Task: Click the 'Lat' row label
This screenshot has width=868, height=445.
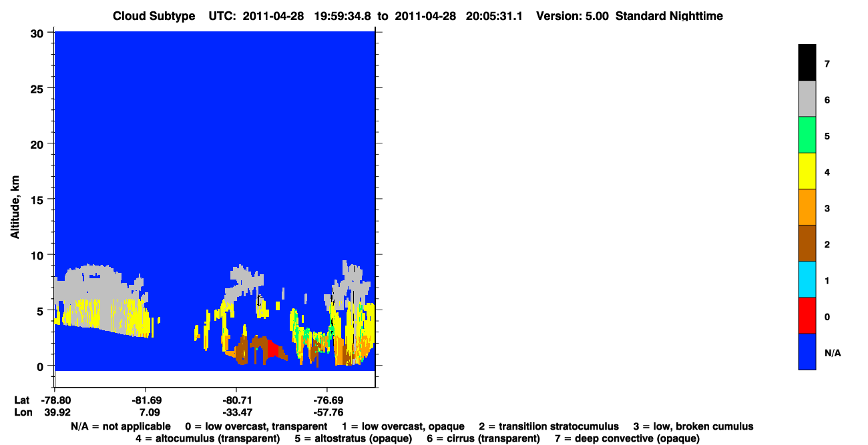Action: (21, 400)
